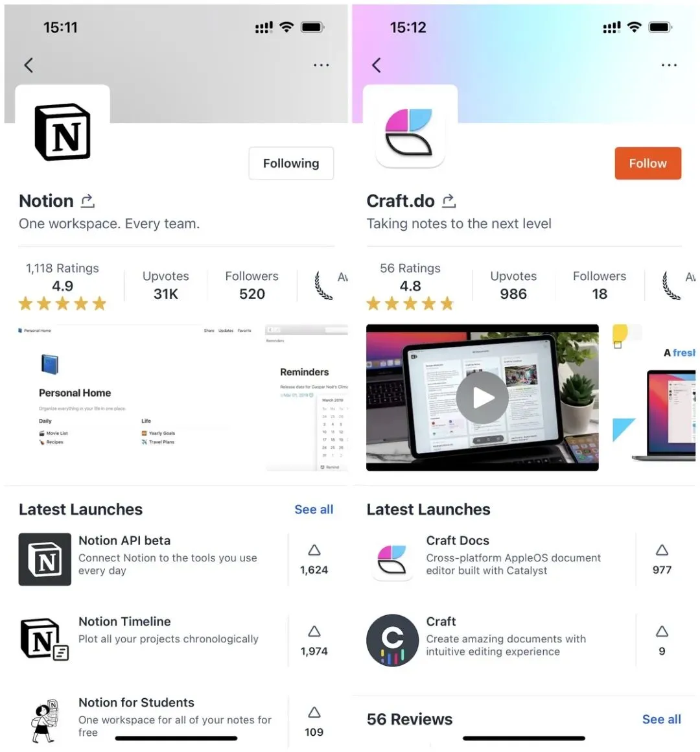Tap the back arrow on Craft.do page

point(377,65)
